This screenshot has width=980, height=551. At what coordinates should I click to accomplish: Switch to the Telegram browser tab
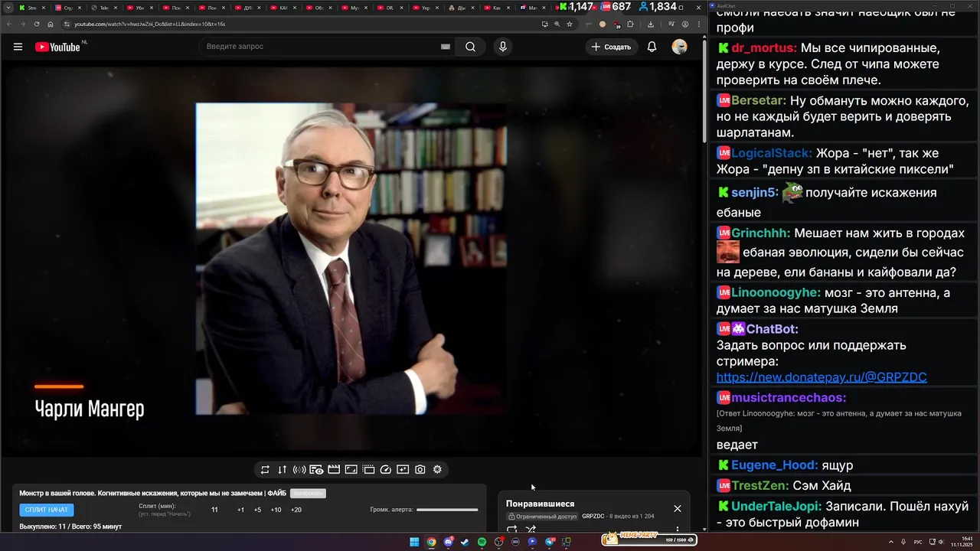[x=103, y=8]
